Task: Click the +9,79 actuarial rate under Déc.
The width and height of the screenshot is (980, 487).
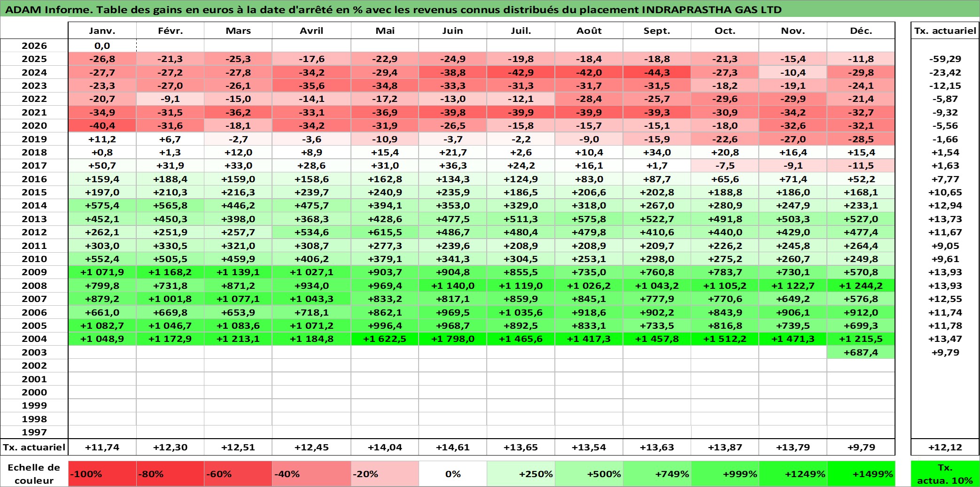Action: coord(861,447)
